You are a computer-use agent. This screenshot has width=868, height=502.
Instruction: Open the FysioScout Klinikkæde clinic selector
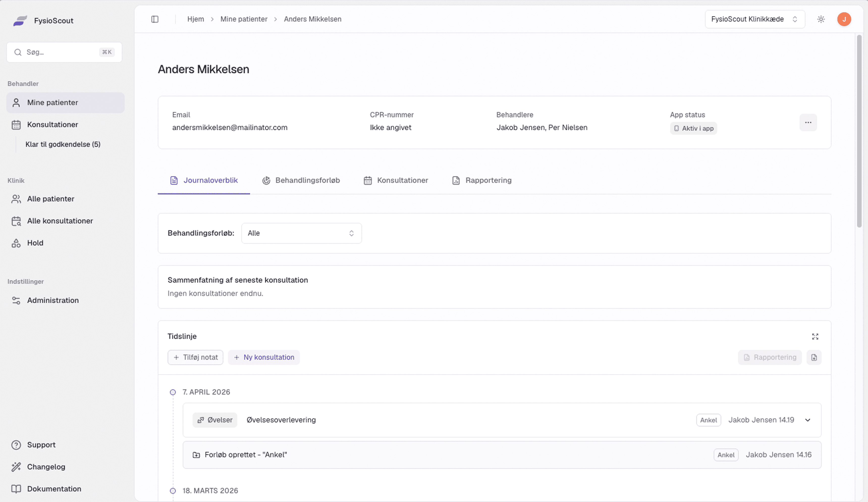click(x=755, y=19)
